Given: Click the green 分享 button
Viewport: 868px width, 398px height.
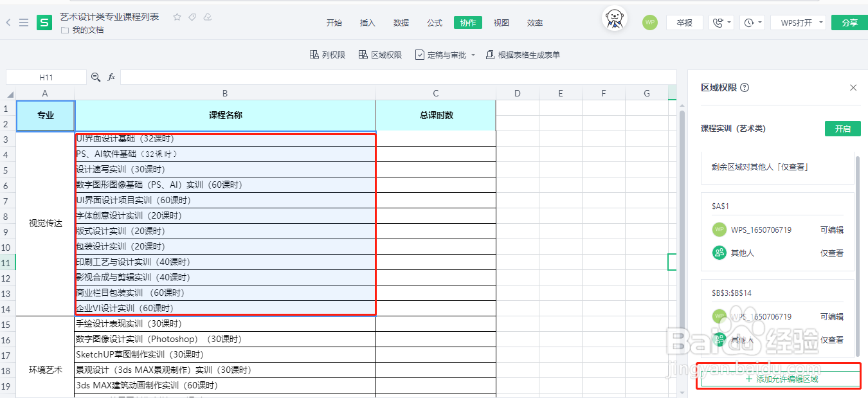Looking at the screenshot, I should tap(849, 23).
